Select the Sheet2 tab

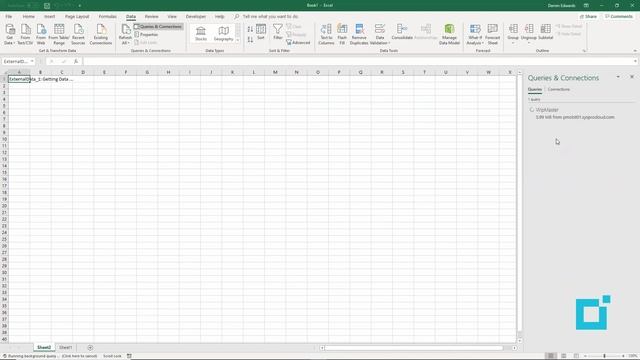click(44, 347)
